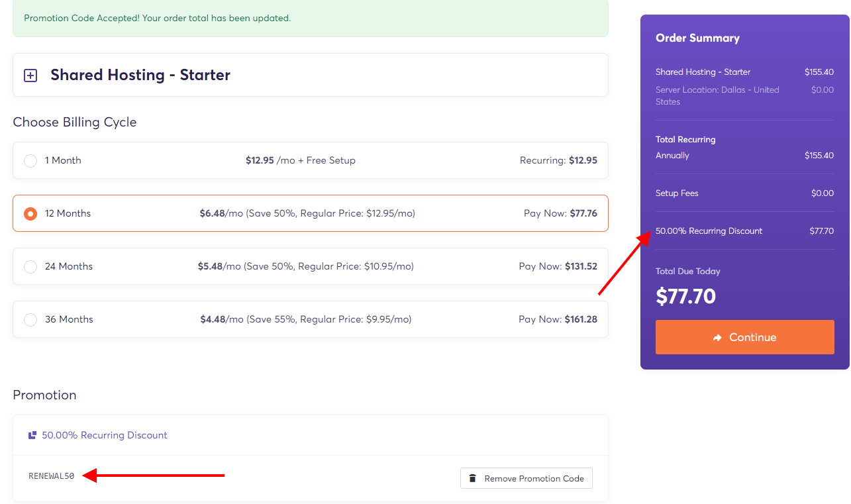Choose the 24 Months radio option

coord(30,266)
